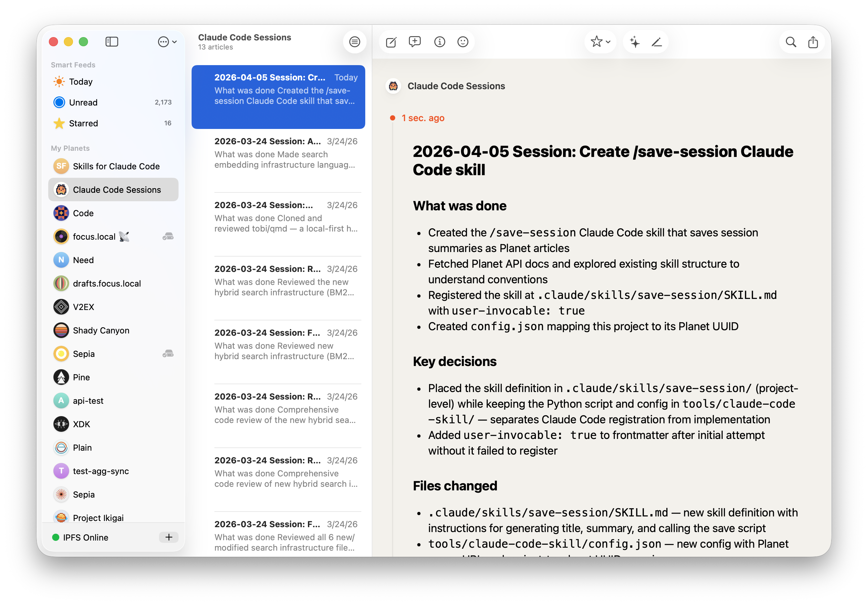The width and height of the screenshot is (868, 605).
Task: Select the Unread smart feed
Action: coord(83,103)
